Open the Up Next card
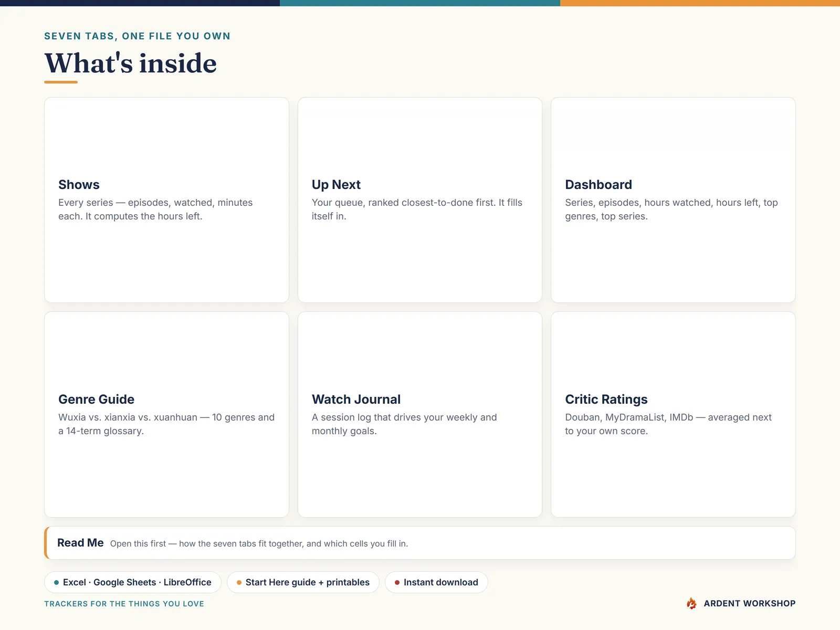 (420, 200)
